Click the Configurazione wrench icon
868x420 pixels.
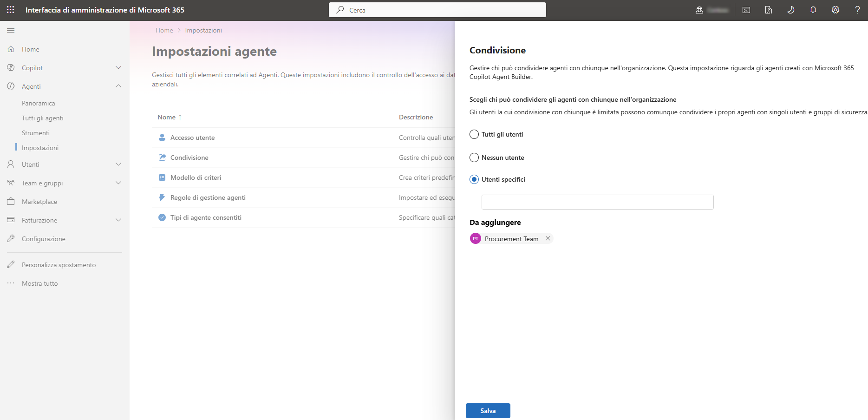coord(11,238)
